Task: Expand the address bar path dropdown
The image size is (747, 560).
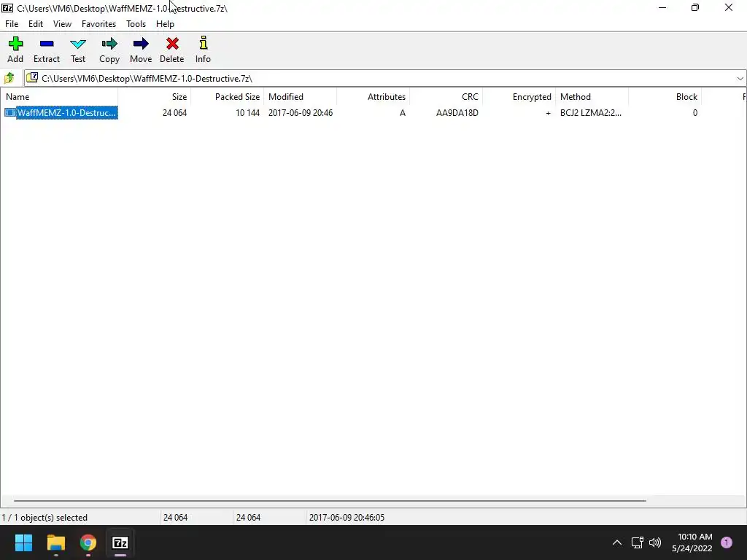Action: coord(740,79)
